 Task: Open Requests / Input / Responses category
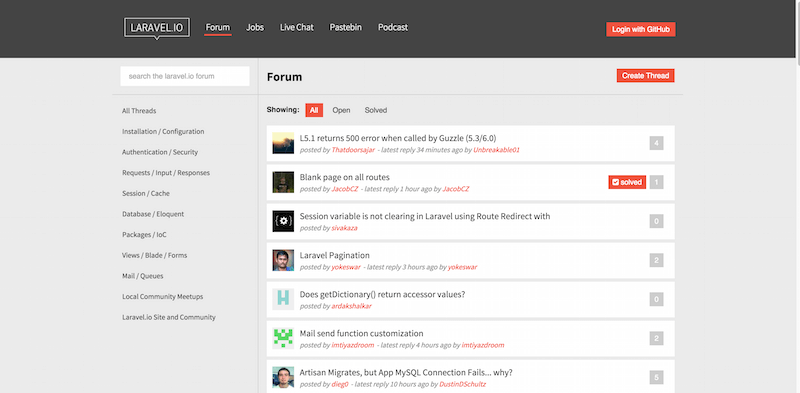pos(166,173)
